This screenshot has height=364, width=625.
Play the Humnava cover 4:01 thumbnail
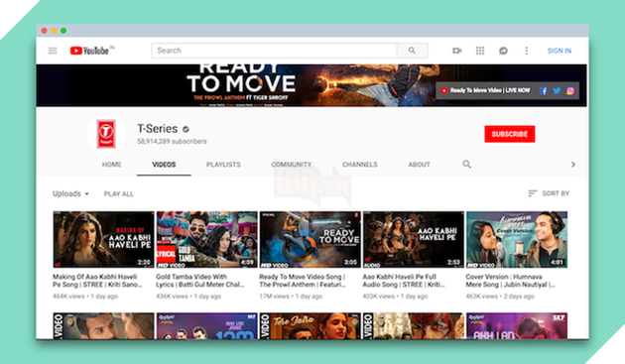[516, 239]
